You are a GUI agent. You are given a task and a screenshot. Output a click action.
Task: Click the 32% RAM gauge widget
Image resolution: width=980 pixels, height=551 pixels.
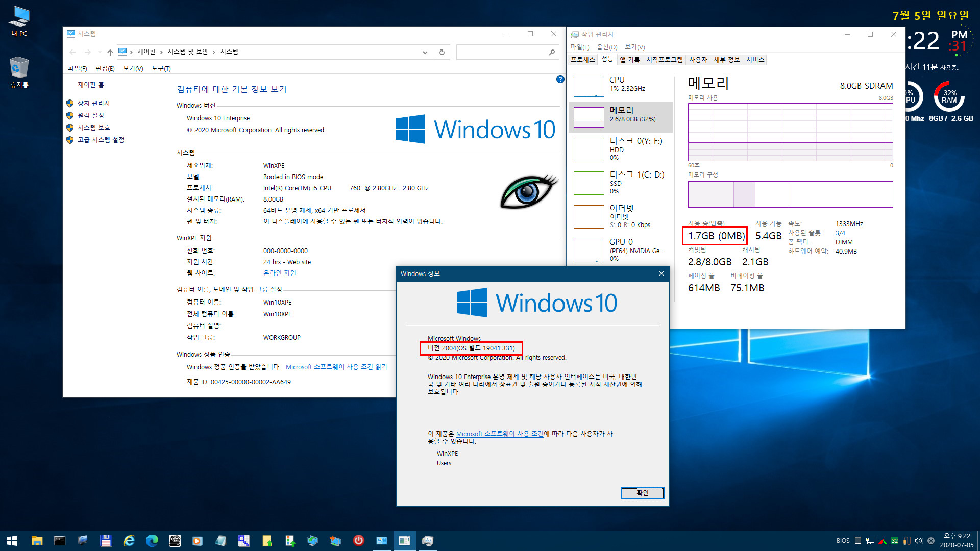click(x=949, y=96)
